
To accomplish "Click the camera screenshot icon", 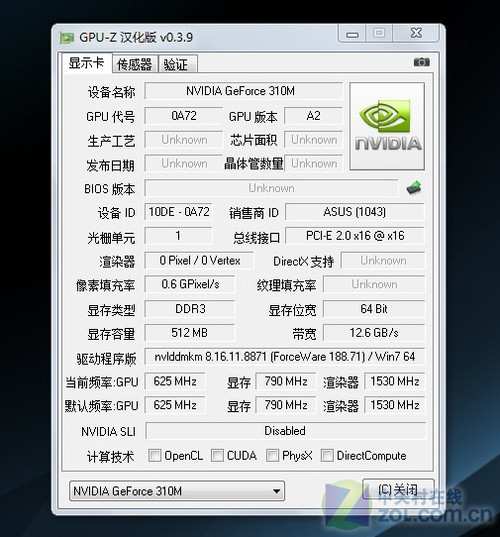I will pos(422,62).
